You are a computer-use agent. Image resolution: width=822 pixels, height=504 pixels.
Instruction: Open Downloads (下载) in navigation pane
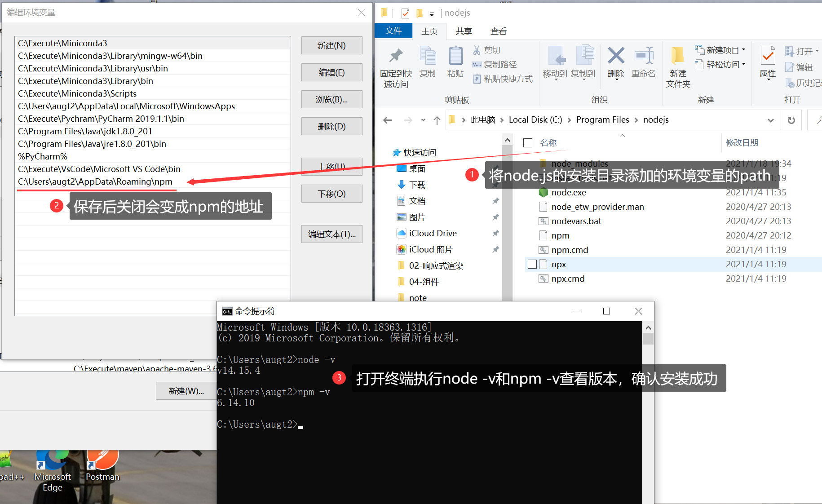coord(411,185)
